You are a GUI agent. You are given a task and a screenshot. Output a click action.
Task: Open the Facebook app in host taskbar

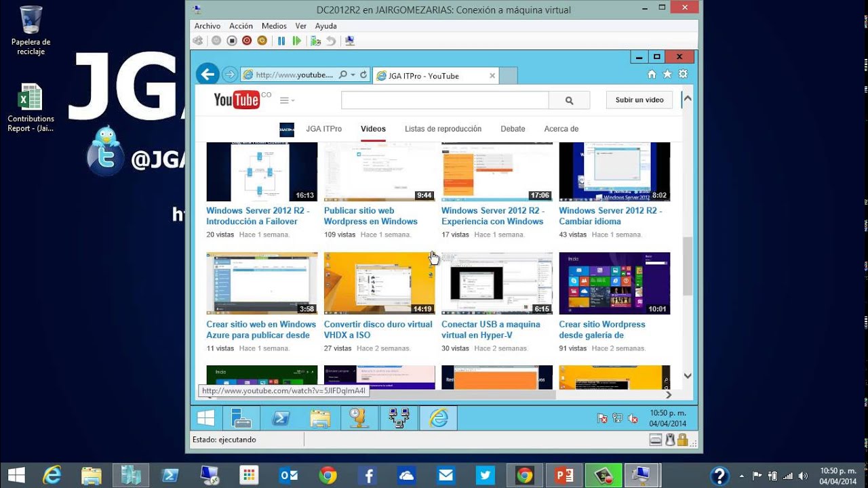click(x=368, y=475)
